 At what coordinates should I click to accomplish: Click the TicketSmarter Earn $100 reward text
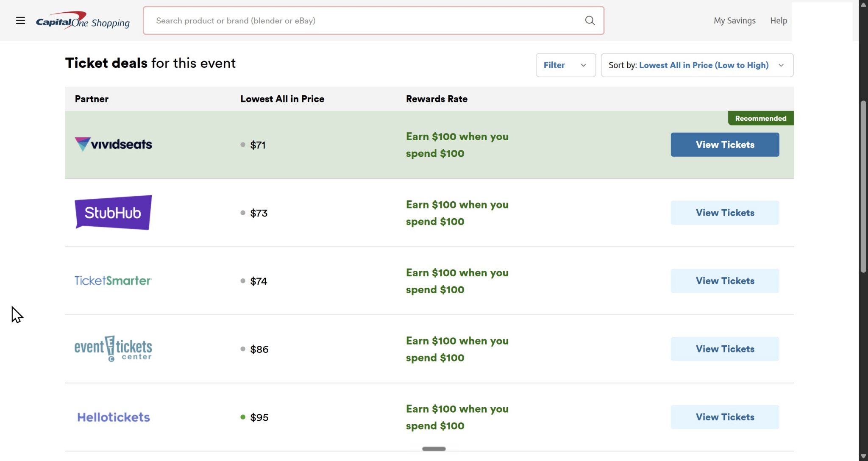[x=457, y=281]
